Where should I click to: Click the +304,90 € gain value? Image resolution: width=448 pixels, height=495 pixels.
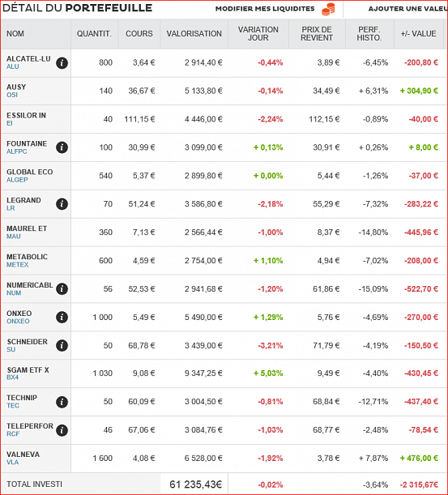pyautogui.click(x=419, y=91)
